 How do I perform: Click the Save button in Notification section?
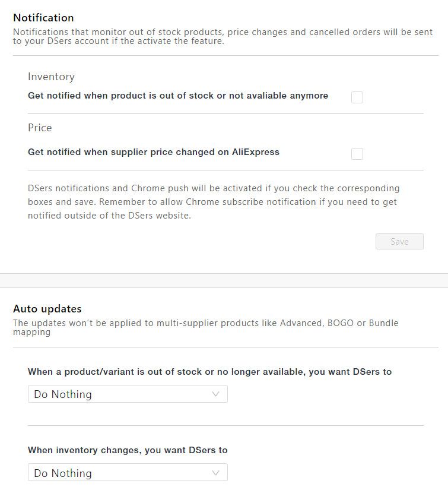coord(399,242)
